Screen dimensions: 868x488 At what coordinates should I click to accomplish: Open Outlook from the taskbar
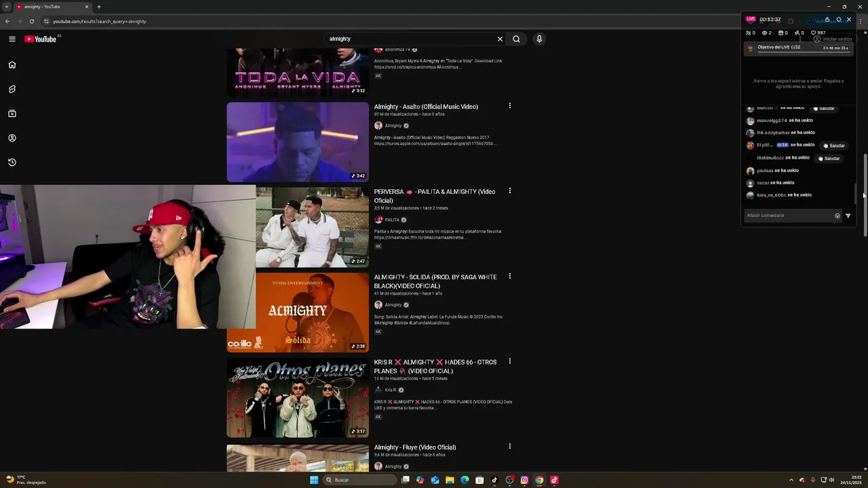tap(435, 480)
